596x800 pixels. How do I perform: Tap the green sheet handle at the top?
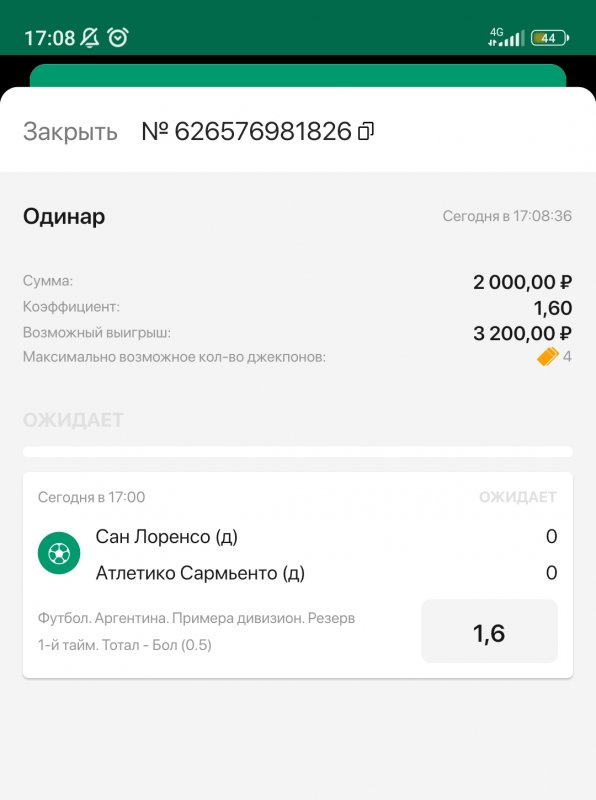298,76
